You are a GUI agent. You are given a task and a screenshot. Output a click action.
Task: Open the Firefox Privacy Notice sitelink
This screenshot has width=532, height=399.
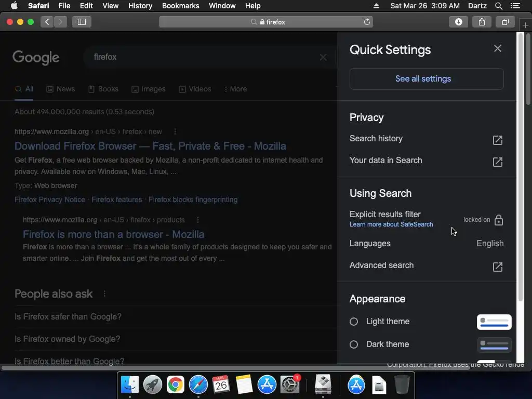tap(49, 200)
